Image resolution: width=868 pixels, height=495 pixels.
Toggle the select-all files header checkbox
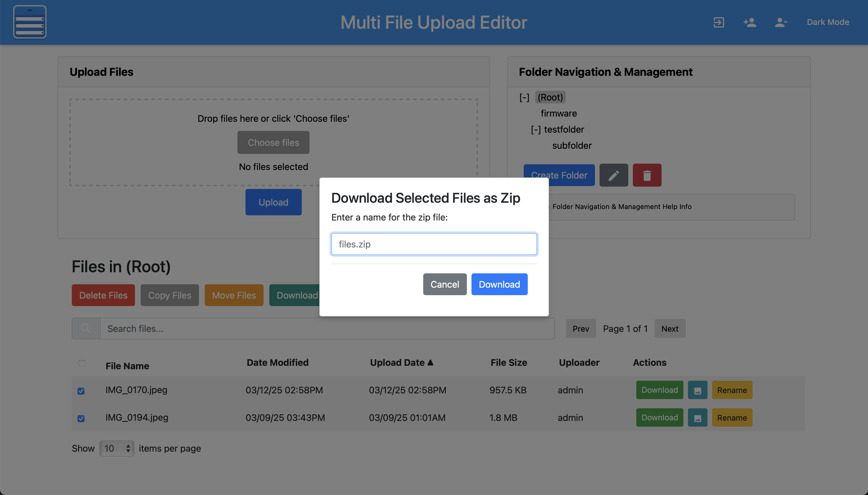tap(82, 363)
